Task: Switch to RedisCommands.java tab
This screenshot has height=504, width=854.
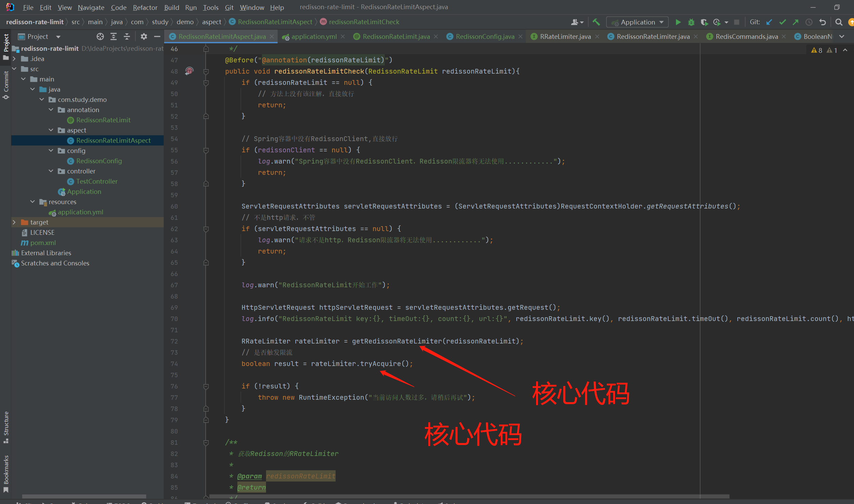Action: tap(747, 36)
